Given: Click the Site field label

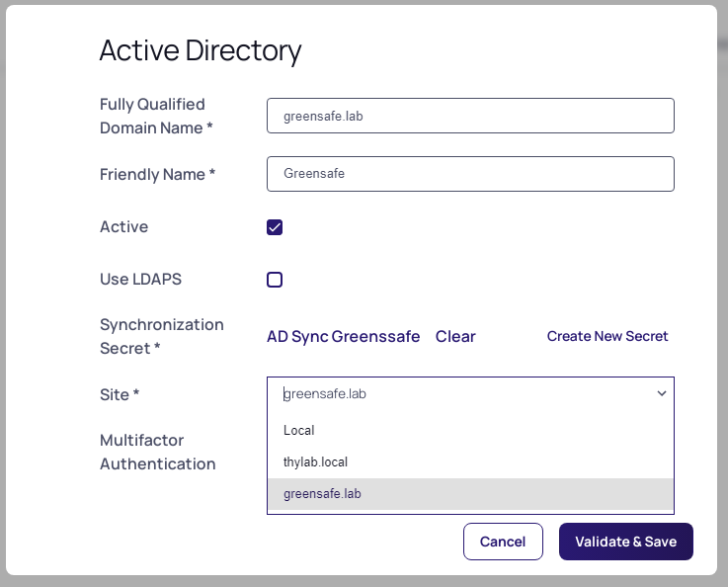Looking at the screenshot, I should [x=119, y=394].
